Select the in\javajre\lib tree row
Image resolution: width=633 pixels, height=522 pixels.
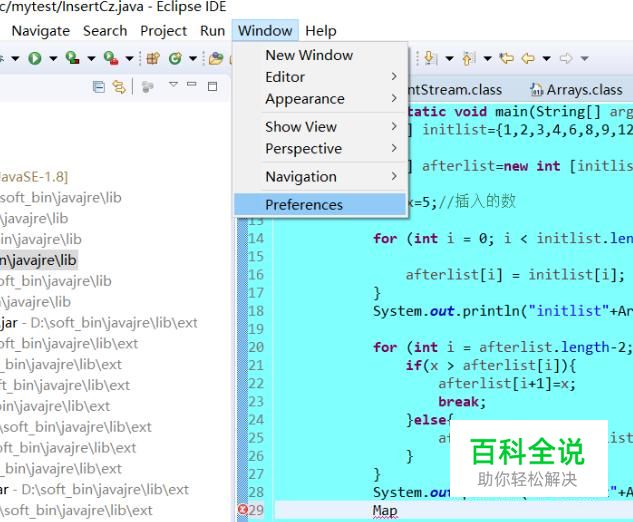coord(41,239)
